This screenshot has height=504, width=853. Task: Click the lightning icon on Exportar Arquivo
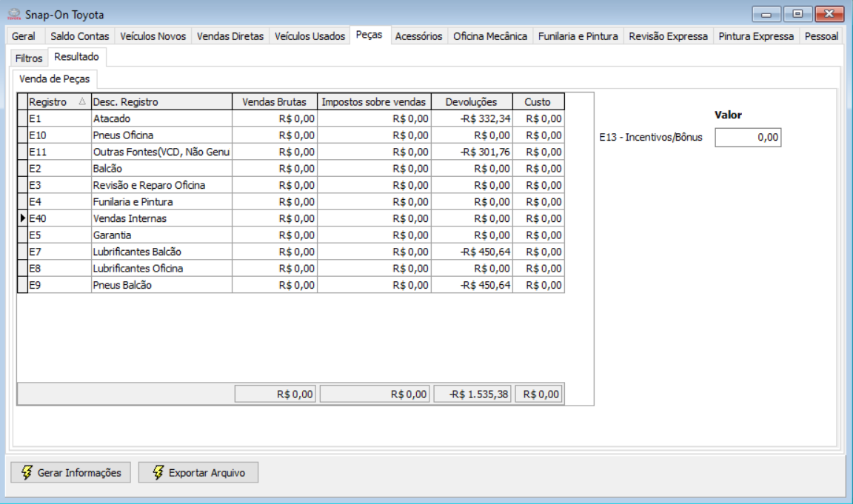click(158, 472)
